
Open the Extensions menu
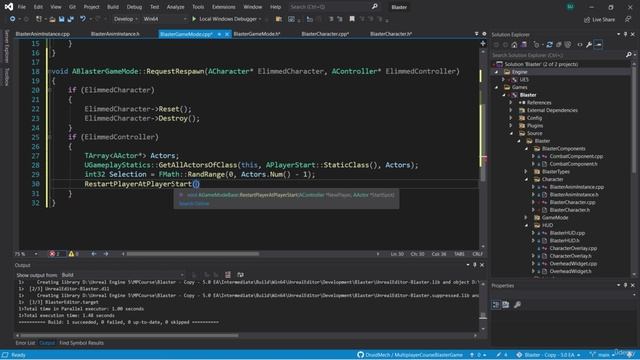pos(224,7)
